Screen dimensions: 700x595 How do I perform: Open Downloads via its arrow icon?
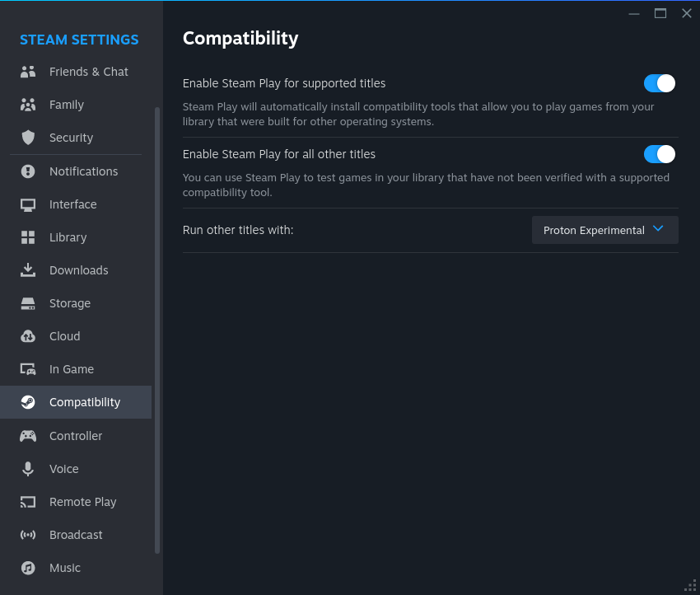(28, 269)
